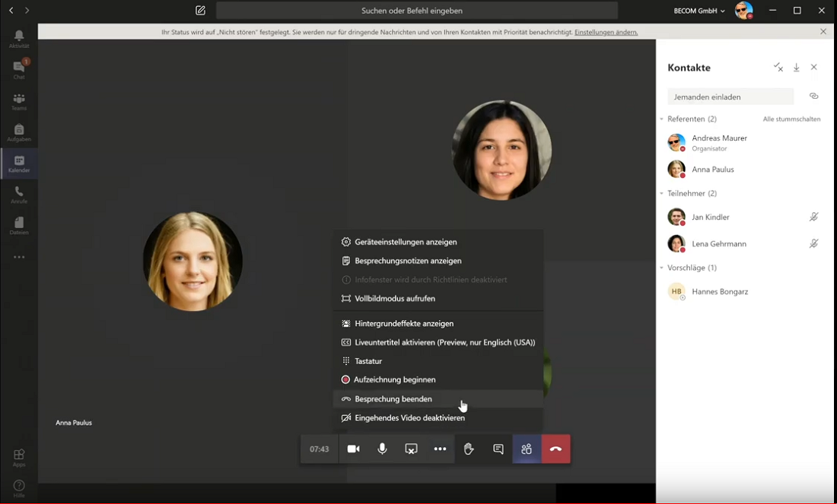Click the raise hand icon in call bar
Image resolution: width=837 pixels, height=504 pixels.
tap(469, 449)
